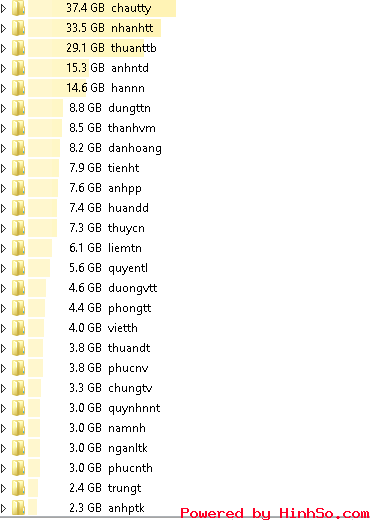
Task: Click folder icon of phucnth
Action: 18,468
